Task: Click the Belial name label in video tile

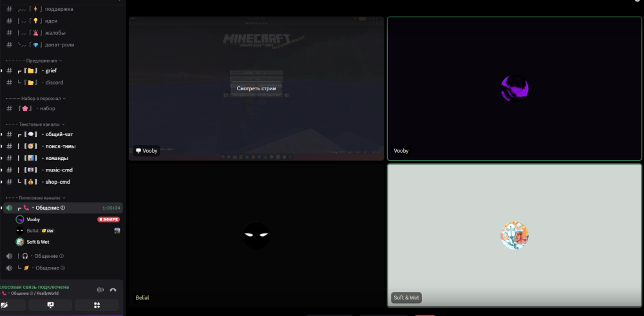Action: click(x=142, y=297)
